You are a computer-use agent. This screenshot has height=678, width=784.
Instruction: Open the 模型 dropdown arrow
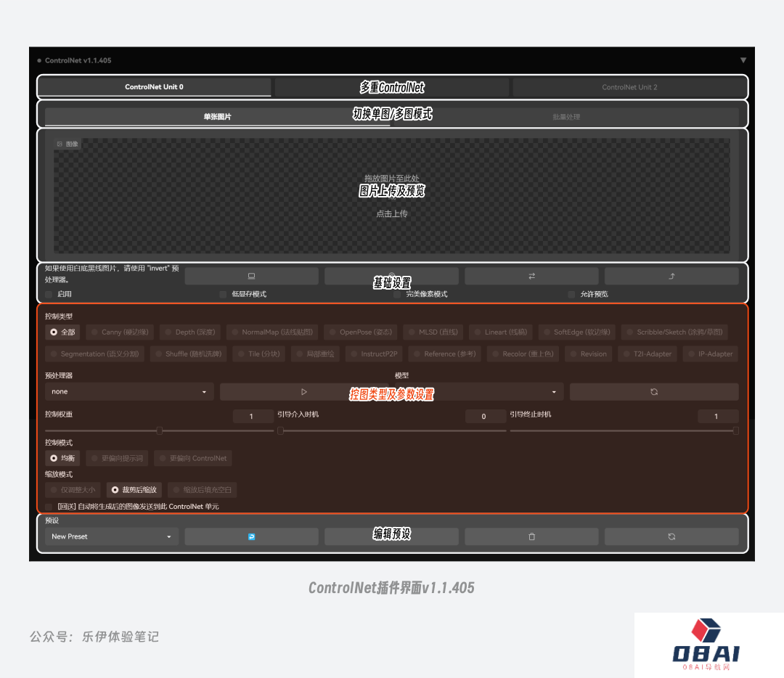554,392
